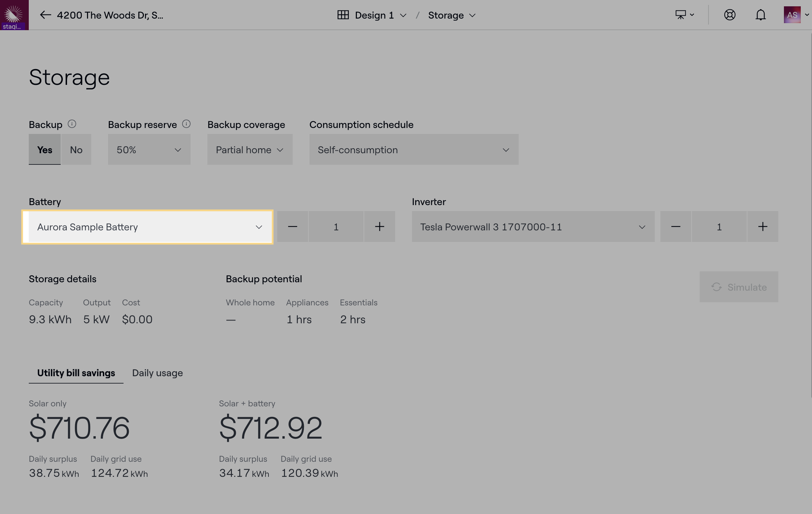
Task: Open notifications bell
Action: 760,15
